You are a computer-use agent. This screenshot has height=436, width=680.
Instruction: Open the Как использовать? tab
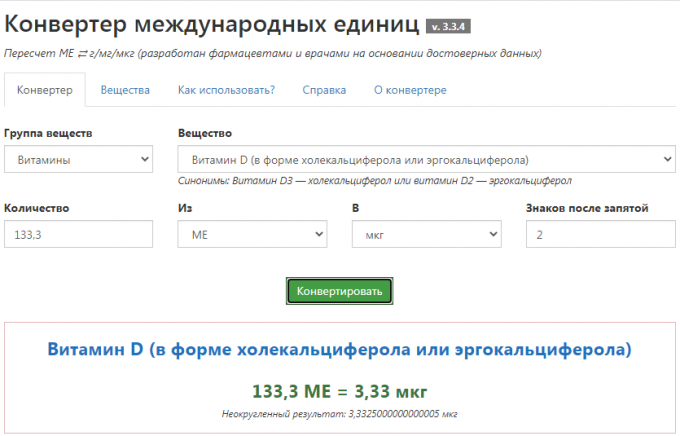pos(226,90)
